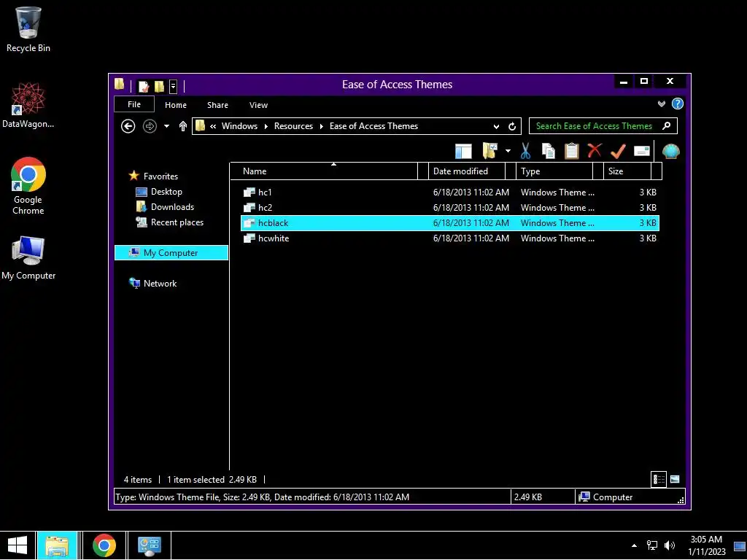Switch to the Share ribbon tab

tap(217, 105)
